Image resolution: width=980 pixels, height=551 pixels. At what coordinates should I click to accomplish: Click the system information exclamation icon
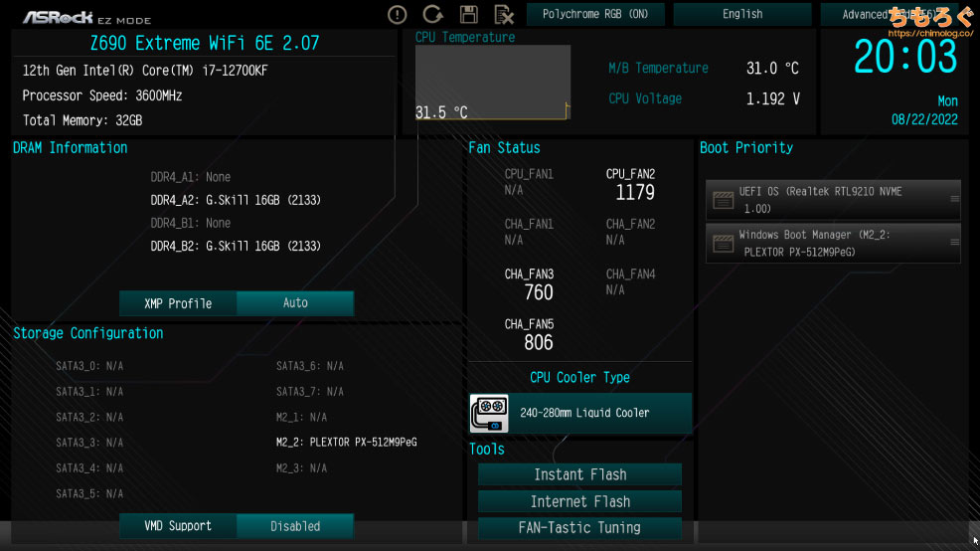[397, 14]
